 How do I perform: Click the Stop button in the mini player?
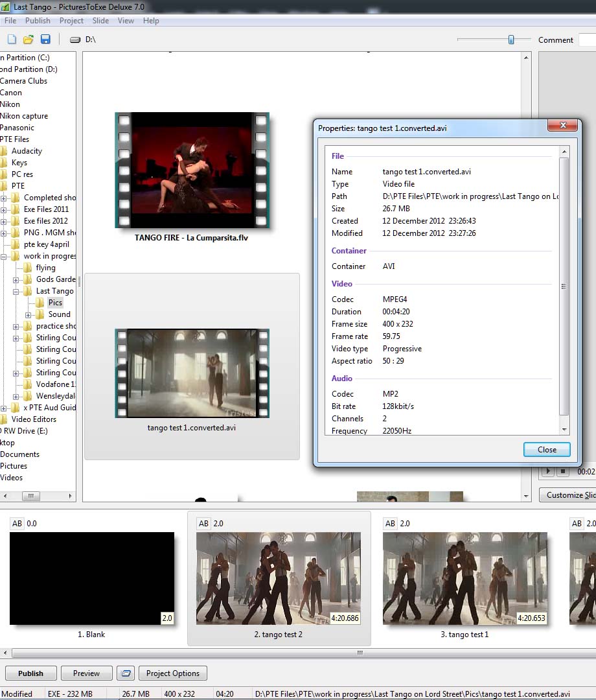pos(563,471)
